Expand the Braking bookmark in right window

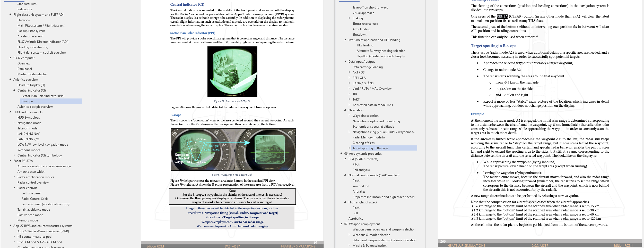point(349,18)
